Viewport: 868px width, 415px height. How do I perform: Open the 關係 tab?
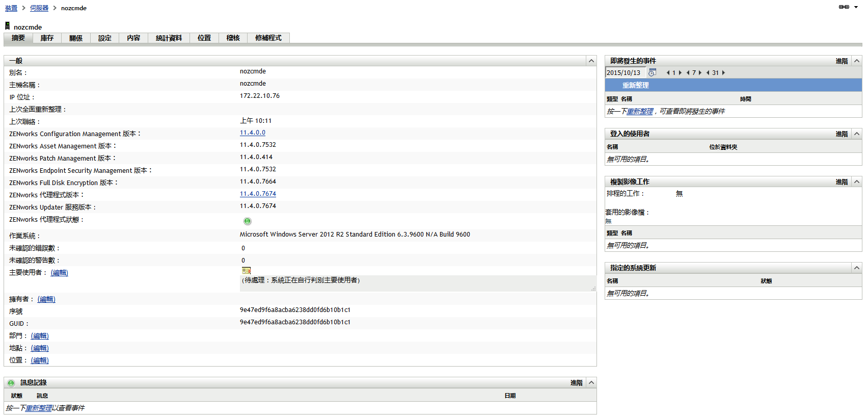[x=76, y=38]
